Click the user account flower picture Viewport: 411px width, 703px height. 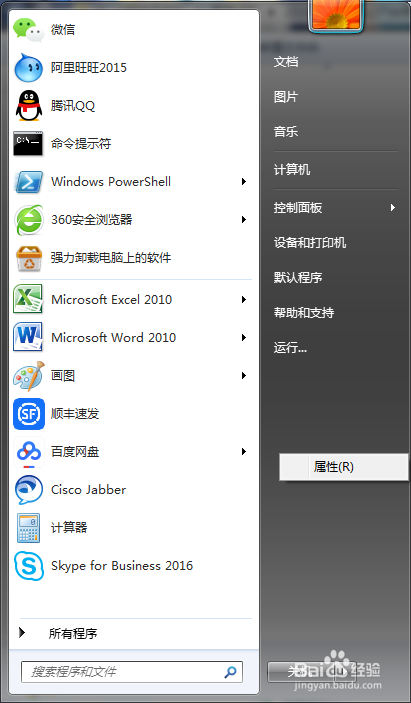(x=336, y=14)
